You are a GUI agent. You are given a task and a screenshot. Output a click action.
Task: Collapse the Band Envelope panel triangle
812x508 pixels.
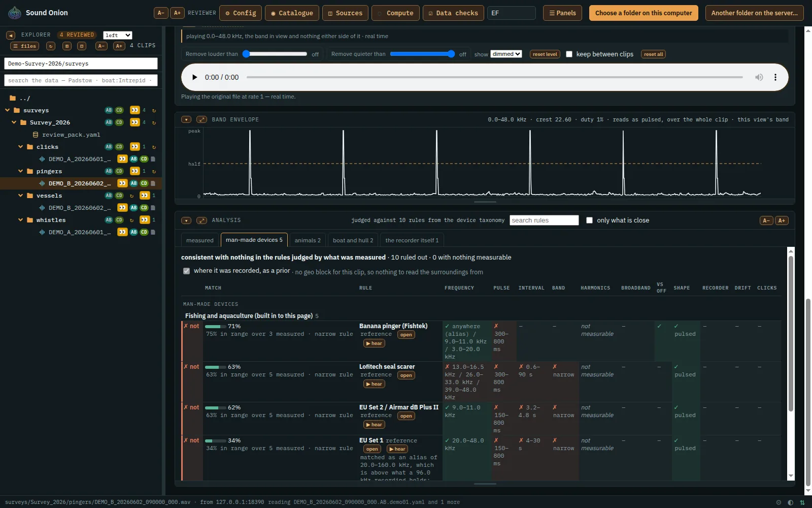186,119
